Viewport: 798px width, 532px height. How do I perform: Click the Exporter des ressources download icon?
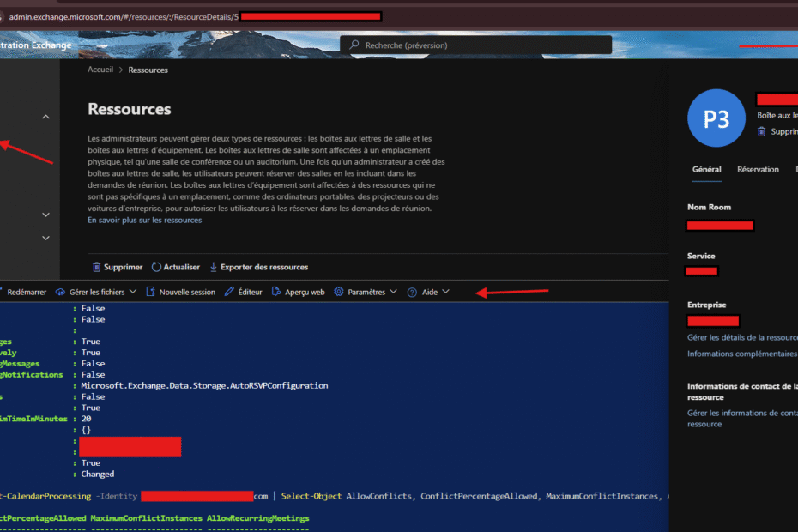pos(214,267)
